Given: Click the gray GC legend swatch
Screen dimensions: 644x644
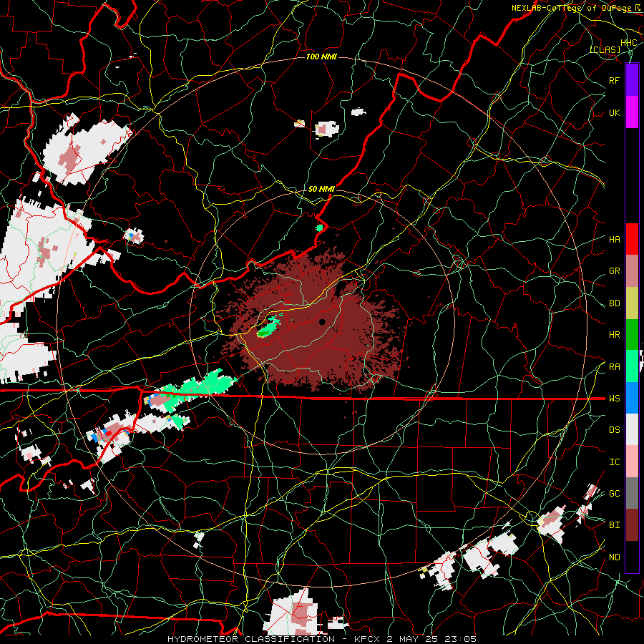Looking at the screenshot, I should click(x=632, y=493).
